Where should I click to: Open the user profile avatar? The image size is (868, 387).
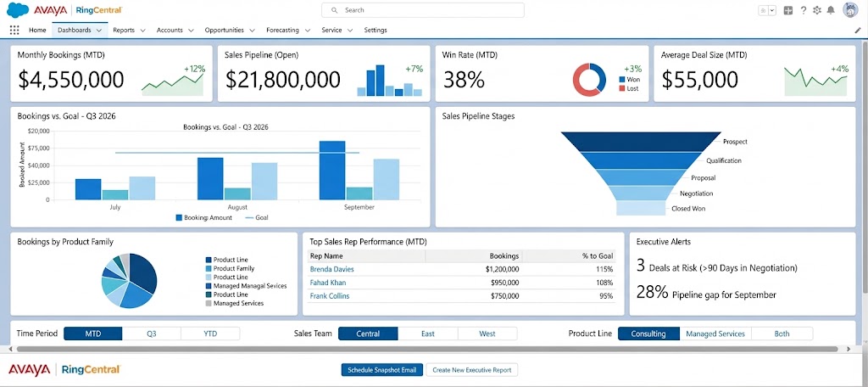click(851, 10)
